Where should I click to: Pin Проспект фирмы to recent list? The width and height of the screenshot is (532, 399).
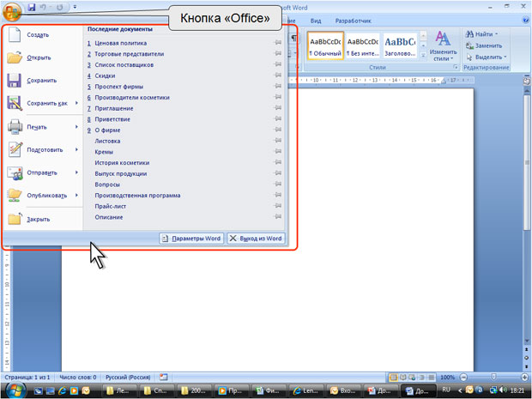(278, 86)
